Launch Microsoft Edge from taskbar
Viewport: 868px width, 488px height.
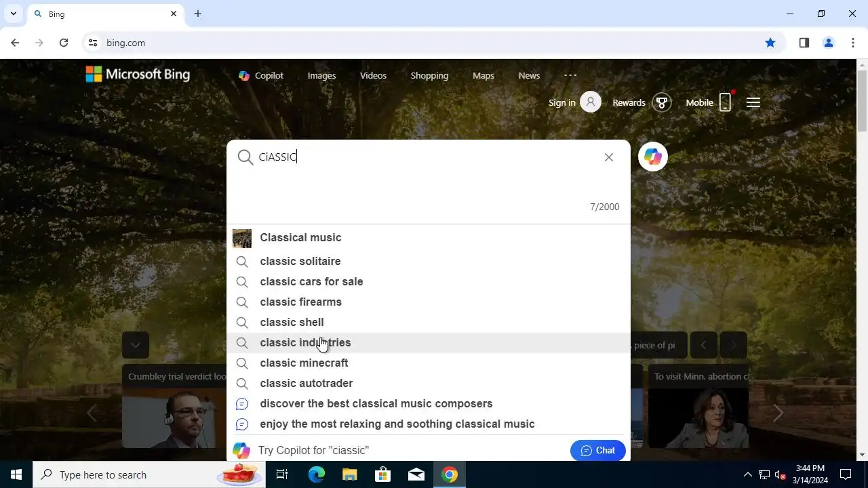pos(317,474)
